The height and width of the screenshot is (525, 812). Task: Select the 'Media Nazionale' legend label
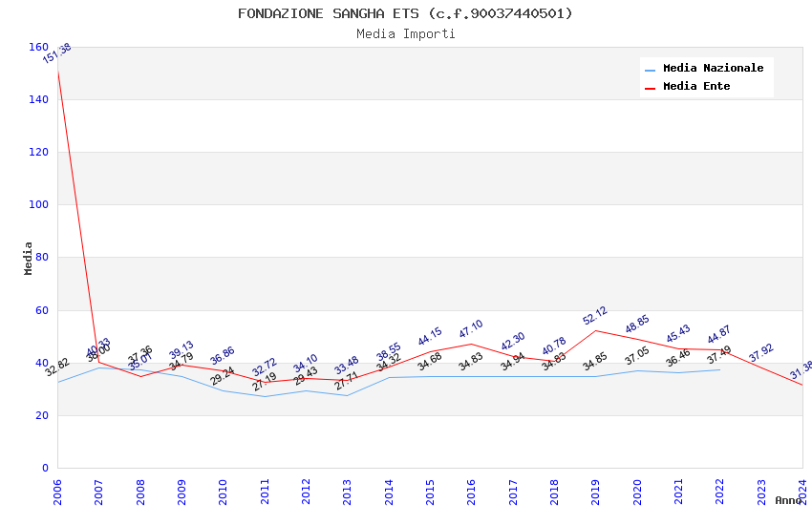click(x=713, y=68)
